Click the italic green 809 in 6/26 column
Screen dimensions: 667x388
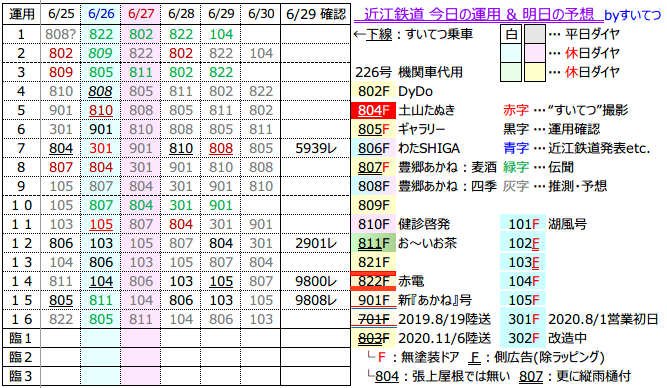pyautogui.click(x=101, y=53)
